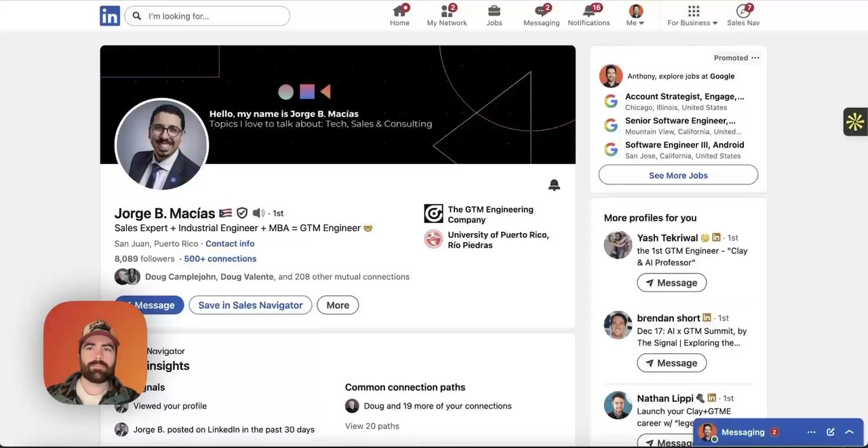Click the blue Message button on profile
Viewport: 868px width, 448px height.
click(149, 305)
